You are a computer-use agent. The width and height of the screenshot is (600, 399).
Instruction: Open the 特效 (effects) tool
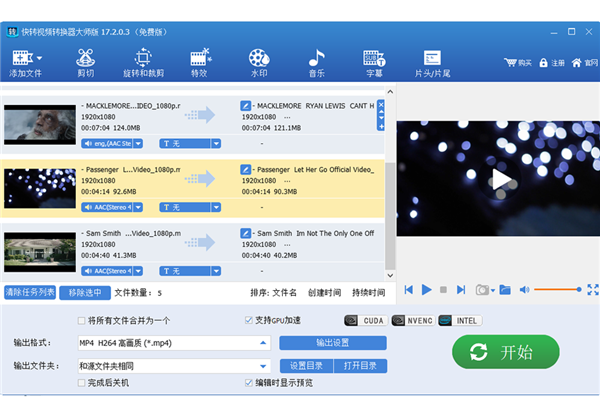(x=200, y=63)
